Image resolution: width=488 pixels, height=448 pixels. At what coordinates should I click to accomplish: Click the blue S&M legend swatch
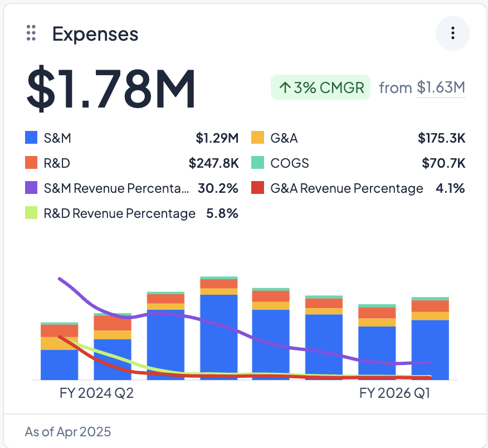click(x=31, y=138)
